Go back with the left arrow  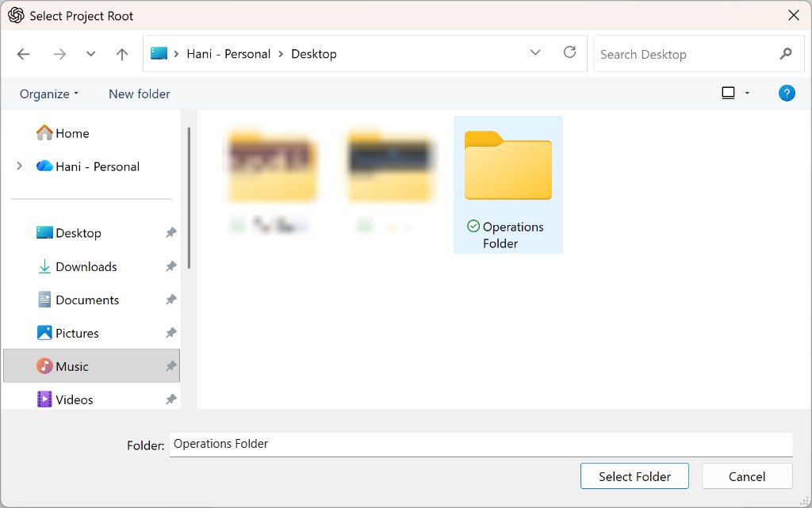(x=23, y=54)
